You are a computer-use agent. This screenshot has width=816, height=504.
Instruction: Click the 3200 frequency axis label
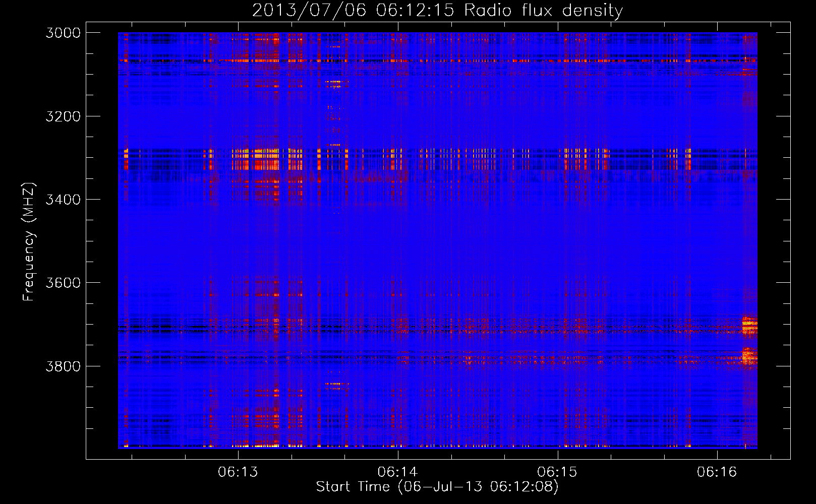[x=63, y=116]
